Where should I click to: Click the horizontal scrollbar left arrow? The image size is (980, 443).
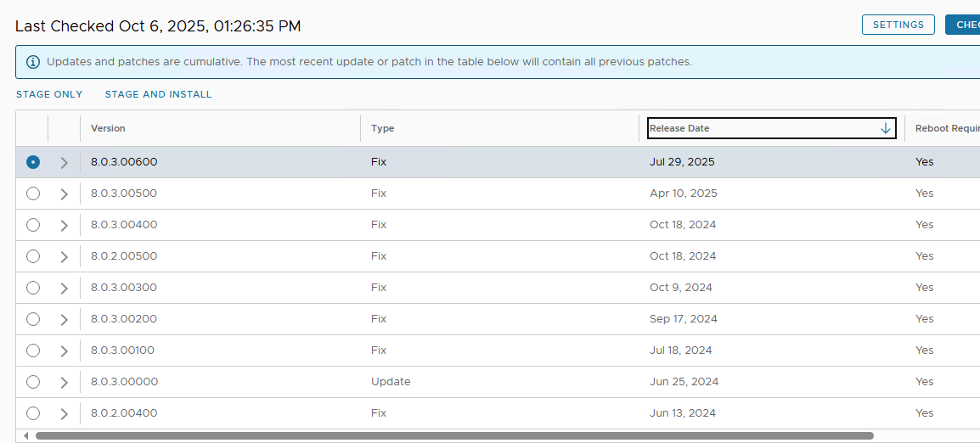[x=25, y=436]
